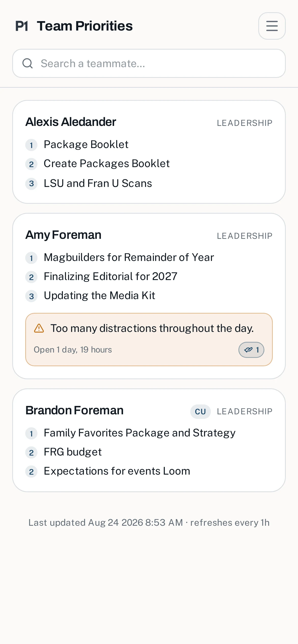
Task: Open Magbuilders for Remainder of Year
Action: point(129,257)
